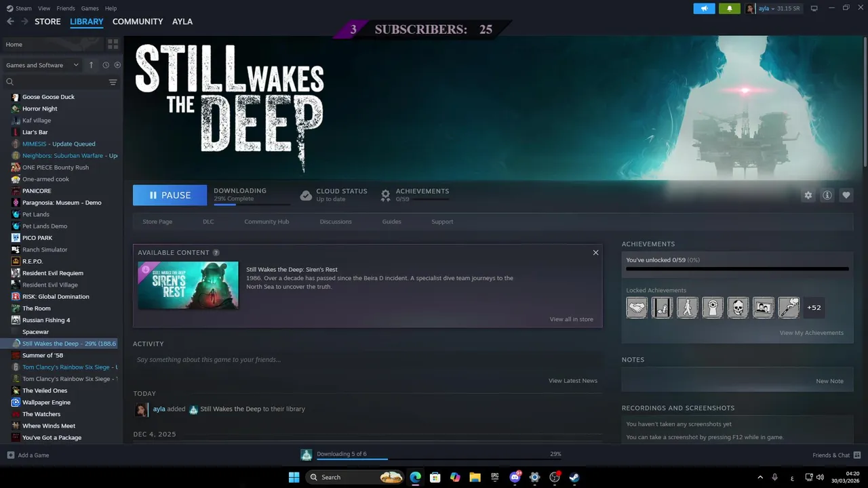Add game to favorites with heart icon

click(x=846, y=195)
